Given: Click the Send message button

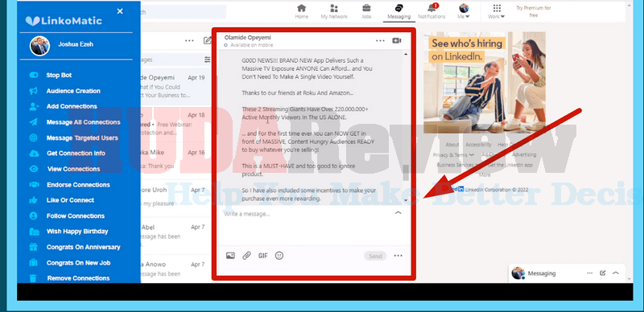Looking at the screenshot, I should pyautogui.click(x=375, y=256).
